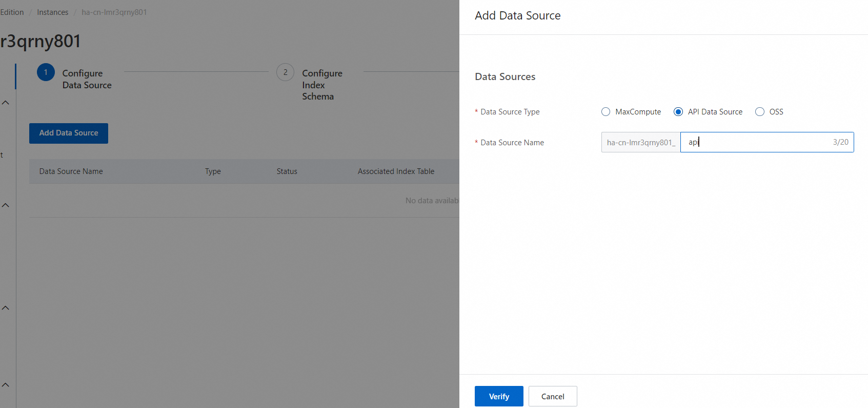Cancel adding the data source
Screen dimensions: 868x408
click(553, 396)
